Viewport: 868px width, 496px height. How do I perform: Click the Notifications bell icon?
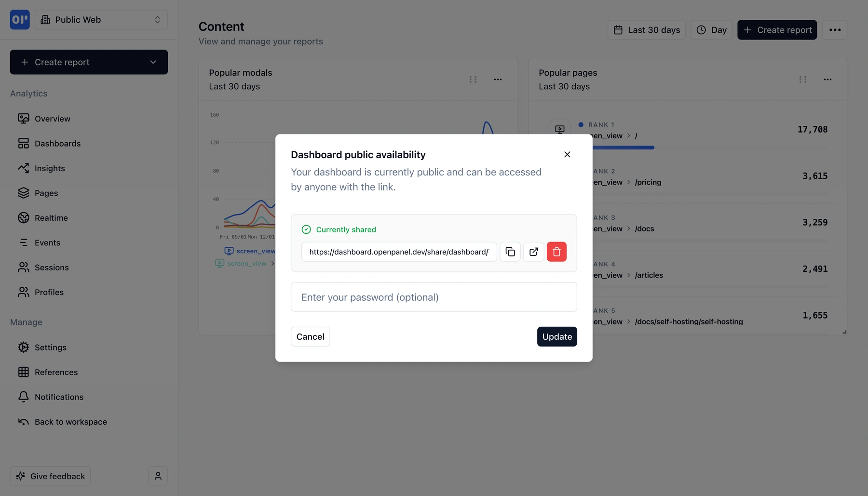point(24,397)
